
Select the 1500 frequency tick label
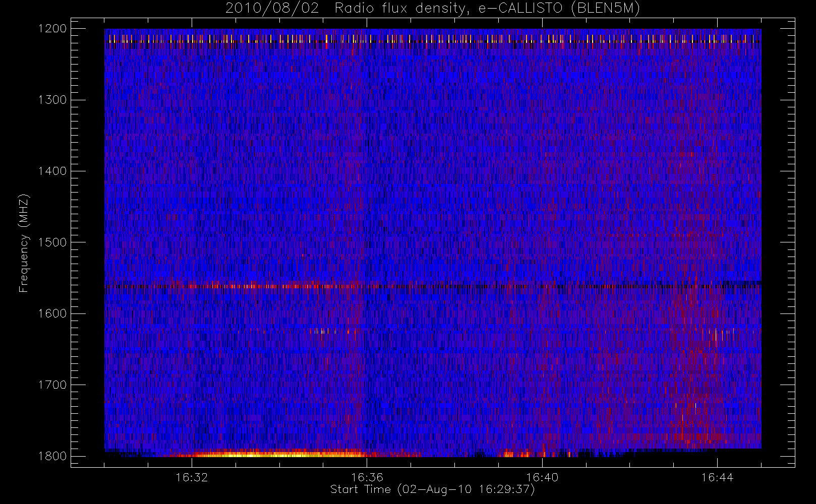click(x=53, y=242)
